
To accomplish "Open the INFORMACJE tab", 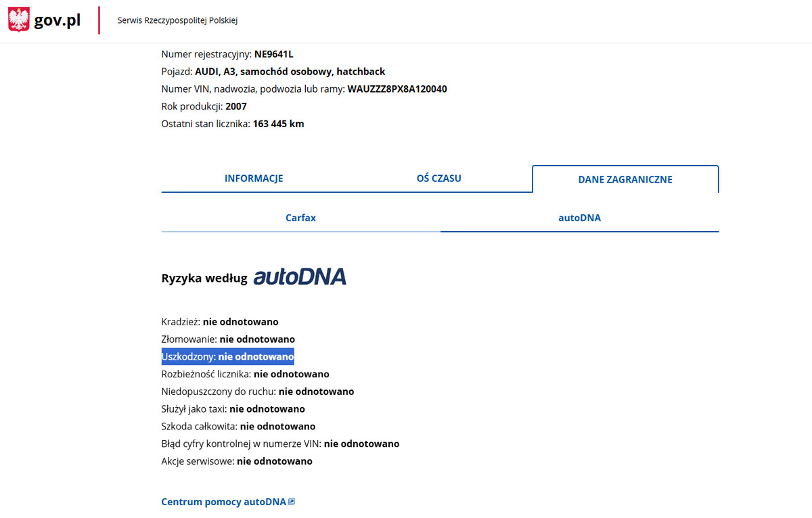I will coord(254,179).
